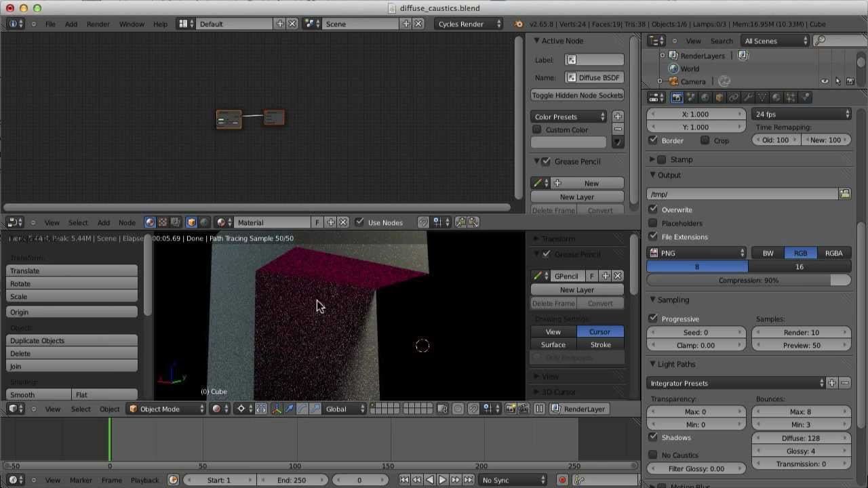This screenshot has width=868, height=488.
Task: Open the Particles properties tab icon
Action: point(790,98)
